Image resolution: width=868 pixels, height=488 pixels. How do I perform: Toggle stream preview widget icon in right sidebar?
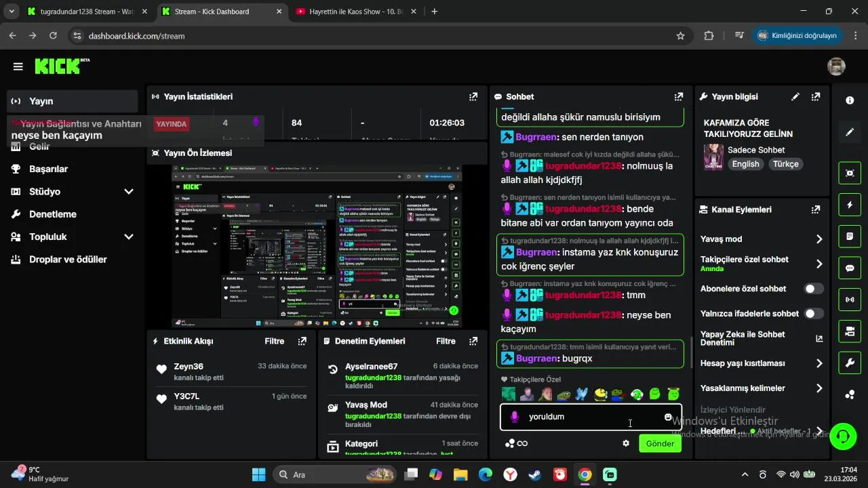point(850,172)
